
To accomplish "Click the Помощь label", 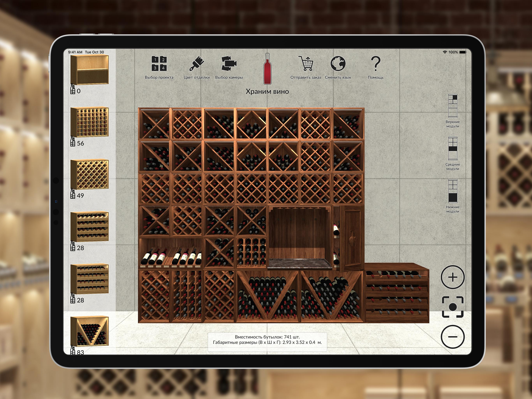I will tap(375, 78).
